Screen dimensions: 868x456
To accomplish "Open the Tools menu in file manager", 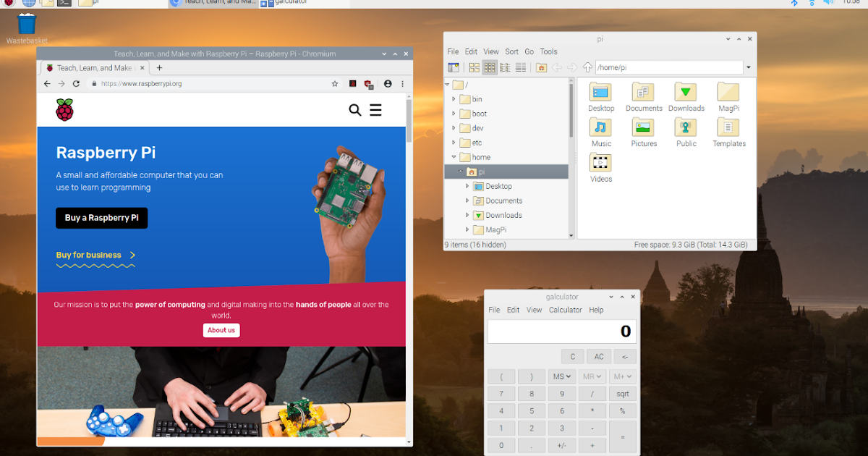I will pyautogui.click(x=548, y=51).
